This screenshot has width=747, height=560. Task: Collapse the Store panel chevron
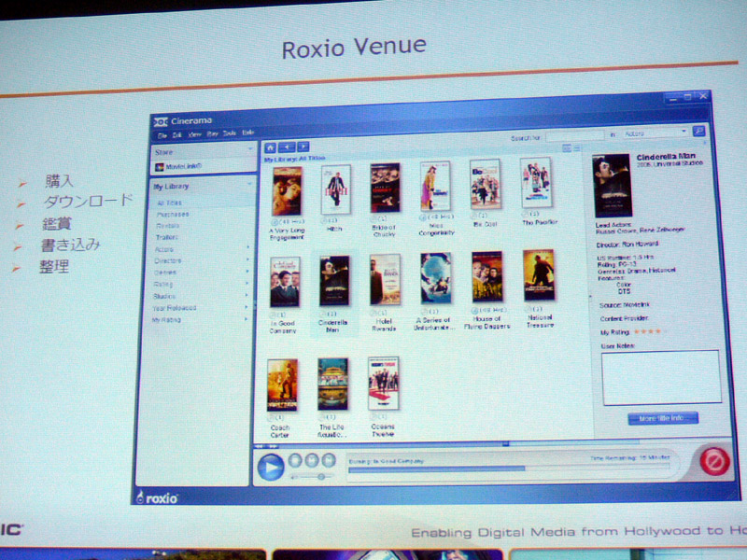coord(250,149)
